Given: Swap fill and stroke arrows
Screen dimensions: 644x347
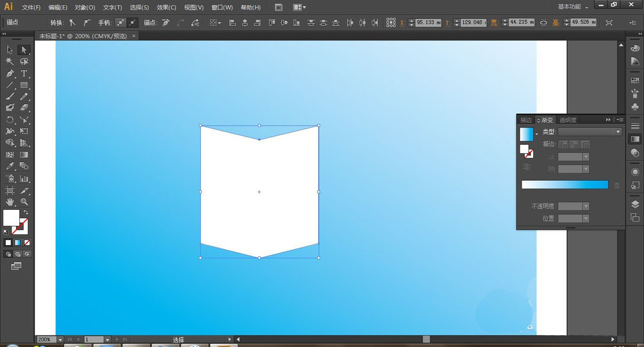Looking at the screenshot, I should (x=26, y=212).
